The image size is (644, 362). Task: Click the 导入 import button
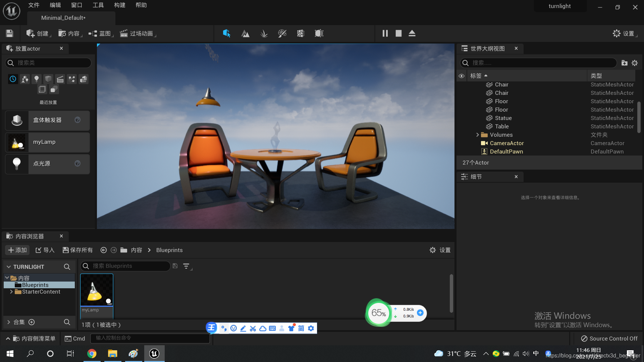[45, 250]
